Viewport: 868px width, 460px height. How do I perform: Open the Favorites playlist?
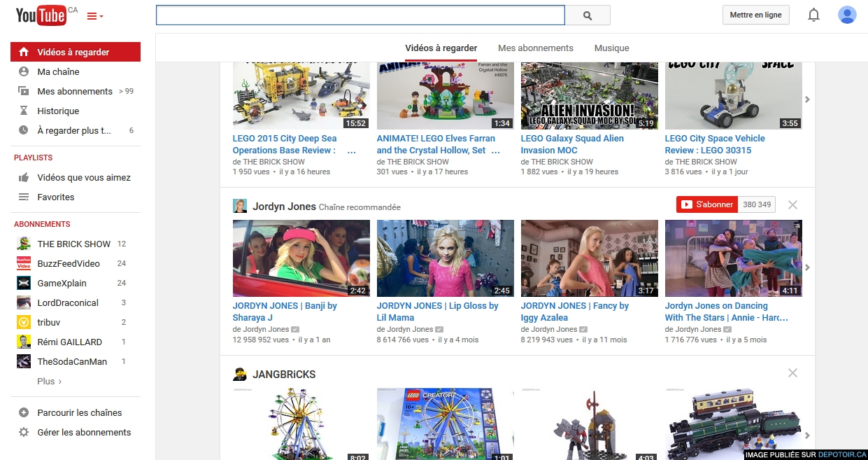click(x=76, y=197)
